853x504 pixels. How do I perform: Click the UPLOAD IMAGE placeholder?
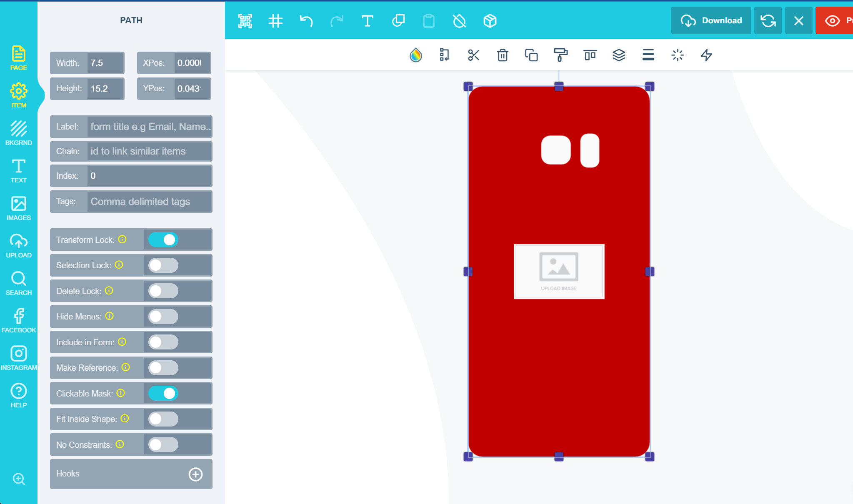[559, 272]
